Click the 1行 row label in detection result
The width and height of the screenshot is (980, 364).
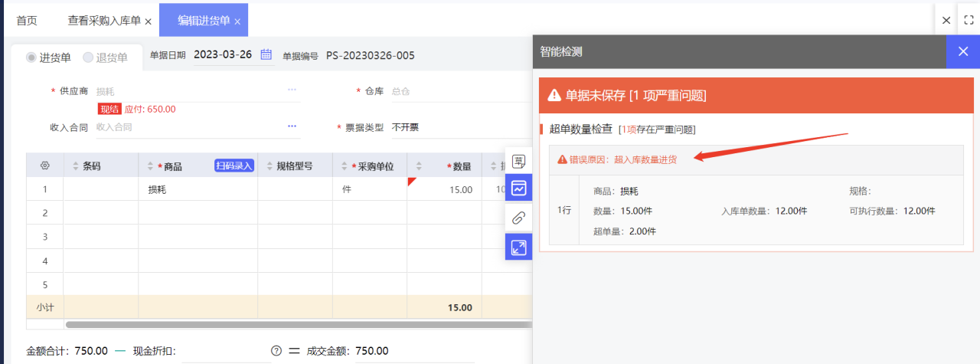(564, 210)
